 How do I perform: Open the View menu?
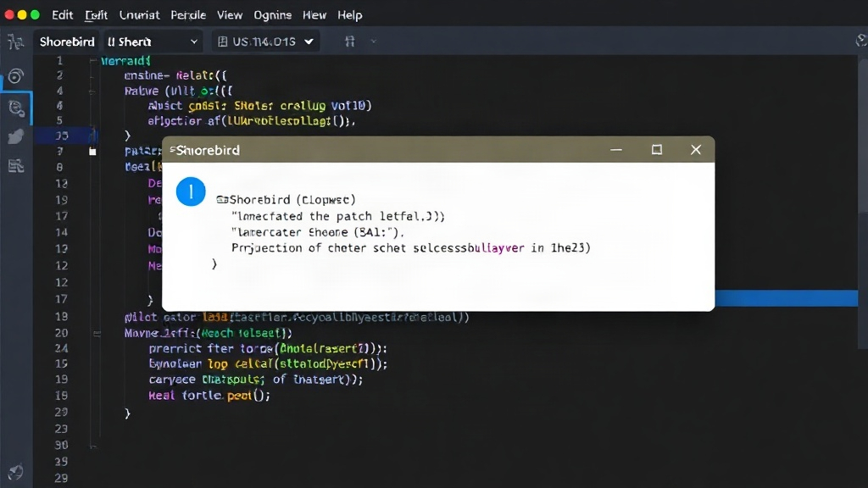229,15
